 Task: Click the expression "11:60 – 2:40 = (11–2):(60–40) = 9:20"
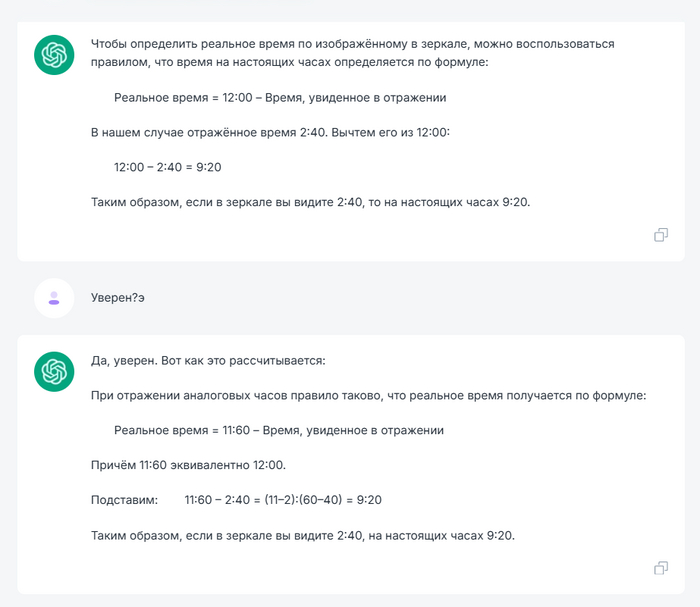pos(283,500)
